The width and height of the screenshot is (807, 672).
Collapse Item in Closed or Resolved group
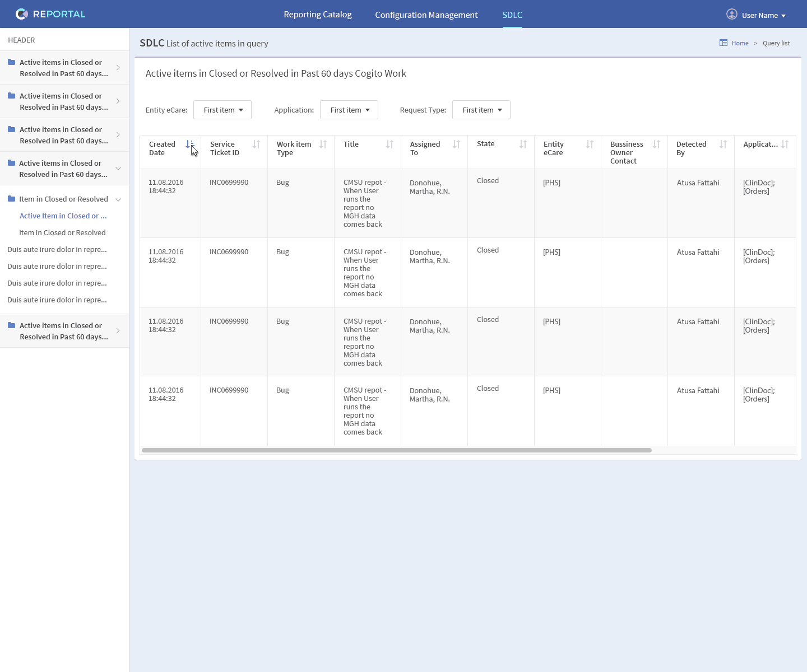(x=118, y=199)
